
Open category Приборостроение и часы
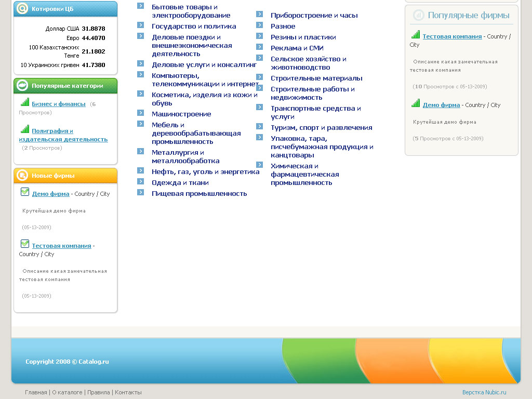pyautogui.click(x=314, y=15)
